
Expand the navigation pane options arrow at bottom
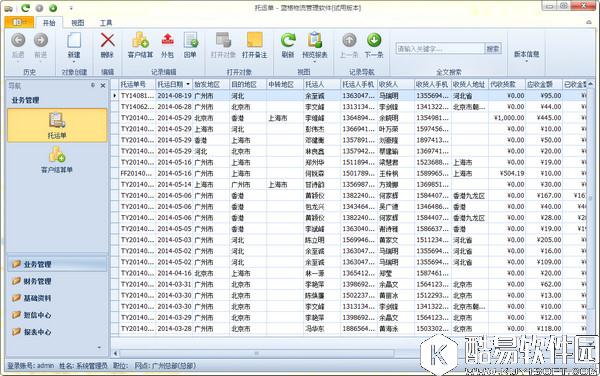(x=99, y=347)
